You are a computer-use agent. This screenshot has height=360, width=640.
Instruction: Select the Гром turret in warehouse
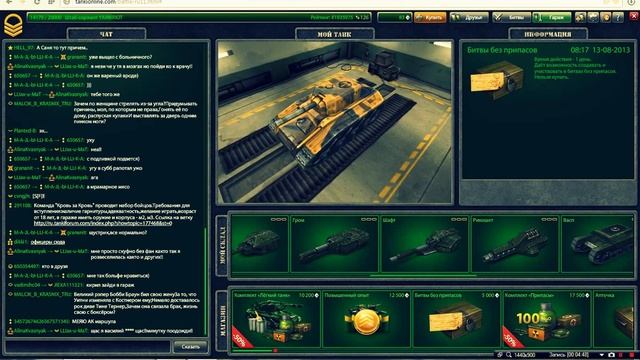tap(334, 244)
